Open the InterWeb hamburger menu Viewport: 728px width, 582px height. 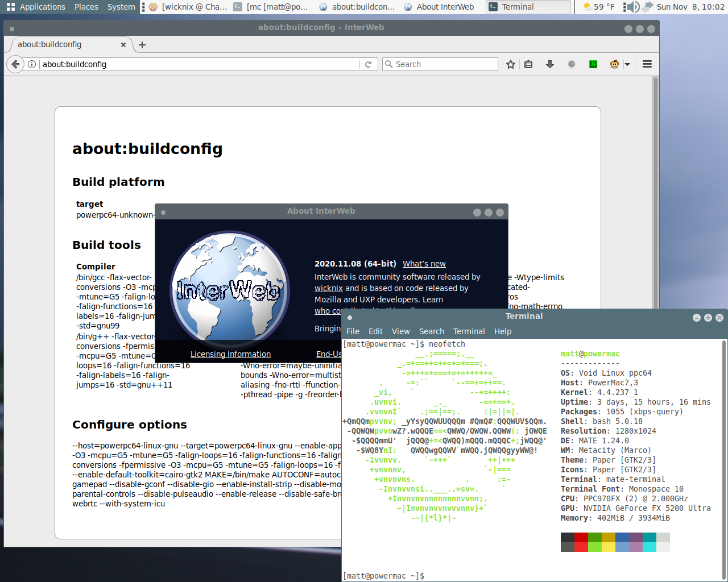[x=647, y=64]
